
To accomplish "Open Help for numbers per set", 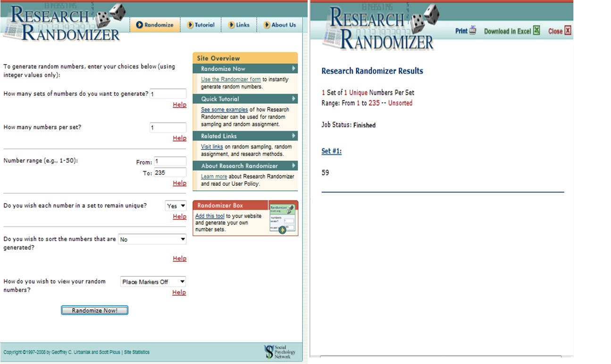I will point(179,138).
